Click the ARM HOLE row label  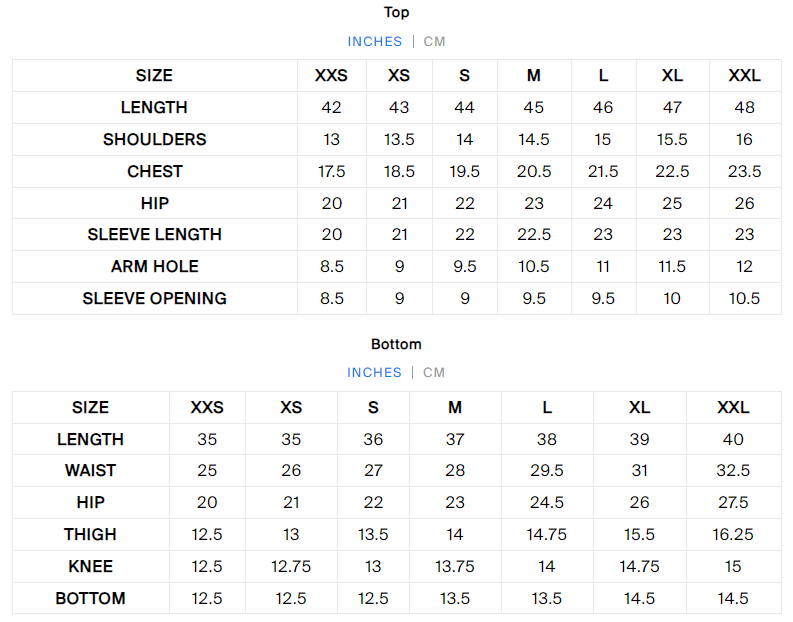pos(155,266)
